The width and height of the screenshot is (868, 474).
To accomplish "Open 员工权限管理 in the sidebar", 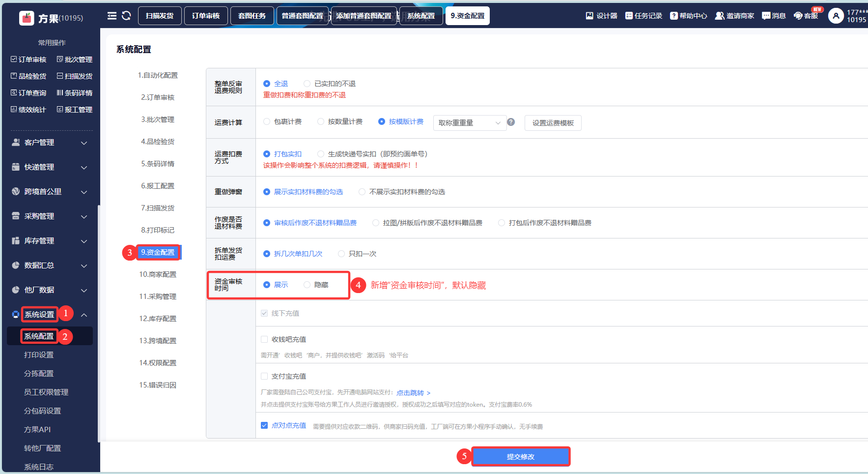I will click(46, 392).
